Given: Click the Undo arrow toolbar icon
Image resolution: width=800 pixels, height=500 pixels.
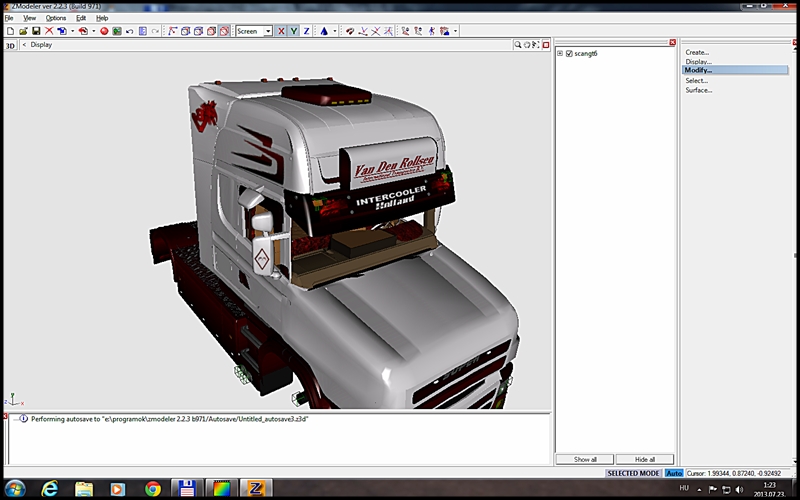Looking at the screenshot, I should pos(130,31).
